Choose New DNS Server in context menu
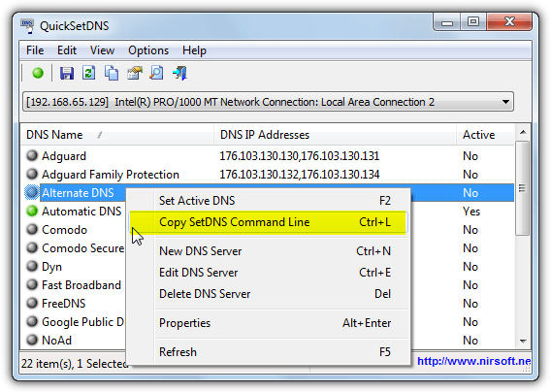Viewport: 551px width, 392px height. pos(268,251)
